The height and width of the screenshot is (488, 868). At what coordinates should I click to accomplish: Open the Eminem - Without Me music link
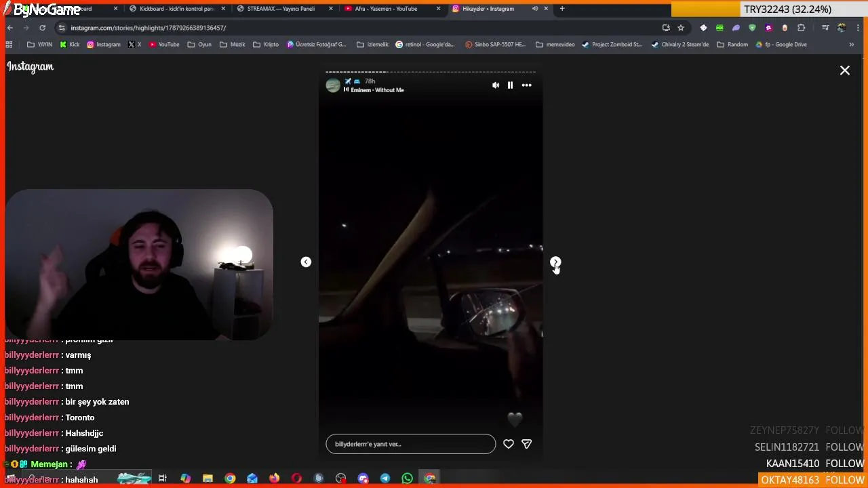coord(374,90)
